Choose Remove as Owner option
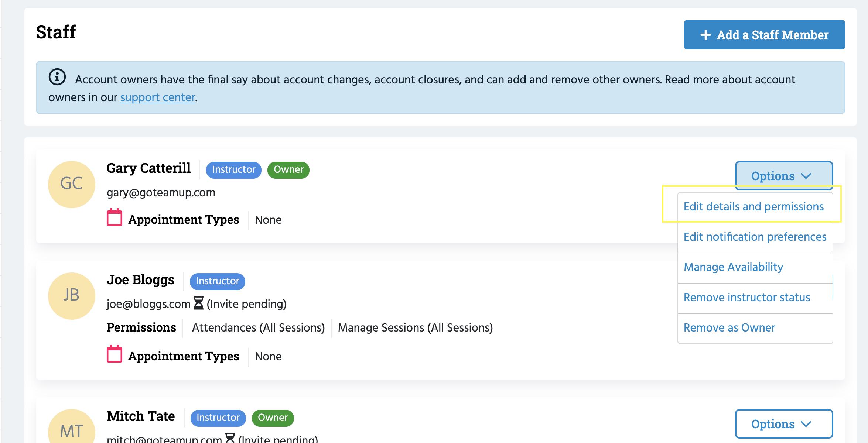This screenshot has width=868, height=443. pos(729,327)
